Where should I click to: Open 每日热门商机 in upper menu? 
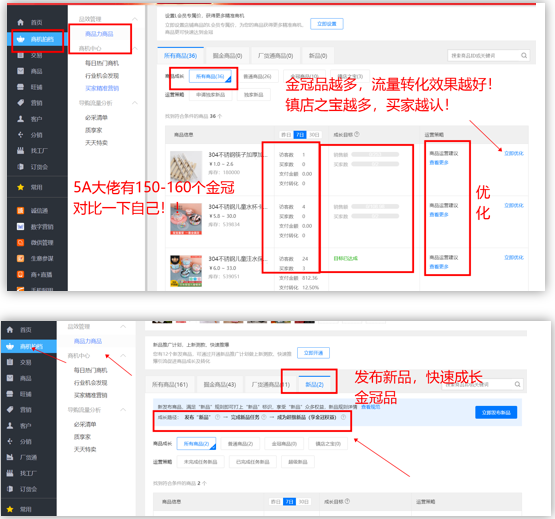102,63
